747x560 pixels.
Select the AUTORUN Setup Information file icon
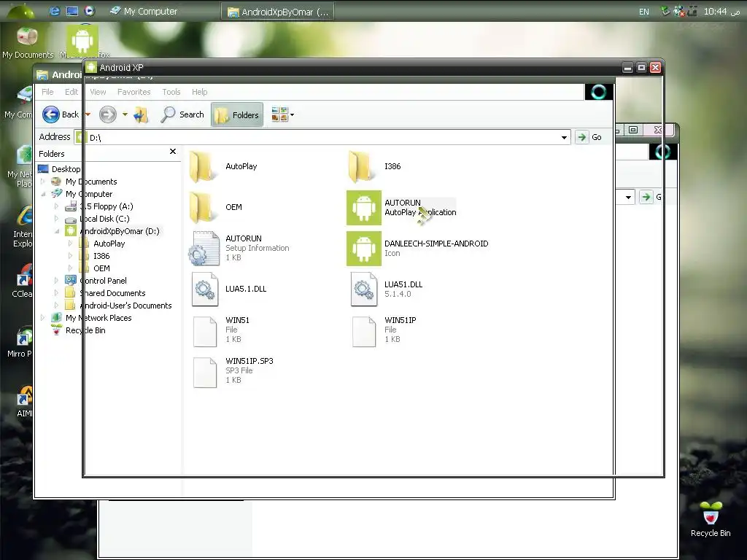[204, 248]
